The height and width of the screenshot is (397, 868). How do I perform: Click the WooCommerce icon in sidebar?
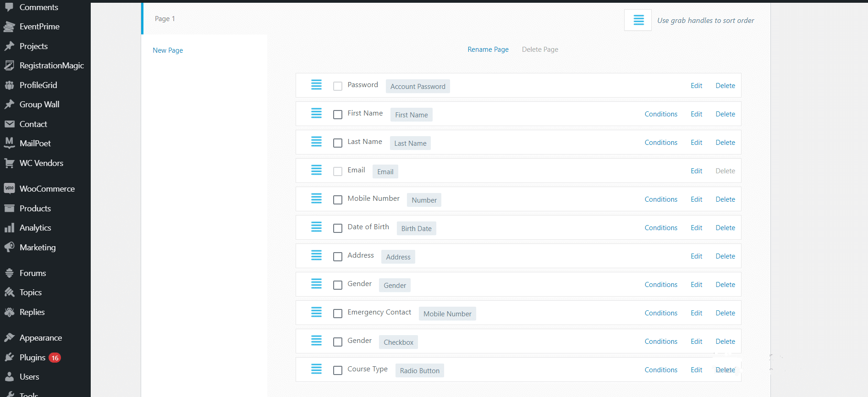(x=9, y=188)
